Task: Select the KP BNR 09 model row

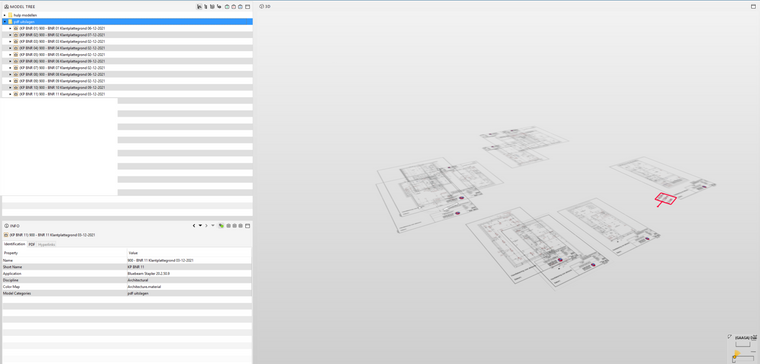Action: coord(127,81)
